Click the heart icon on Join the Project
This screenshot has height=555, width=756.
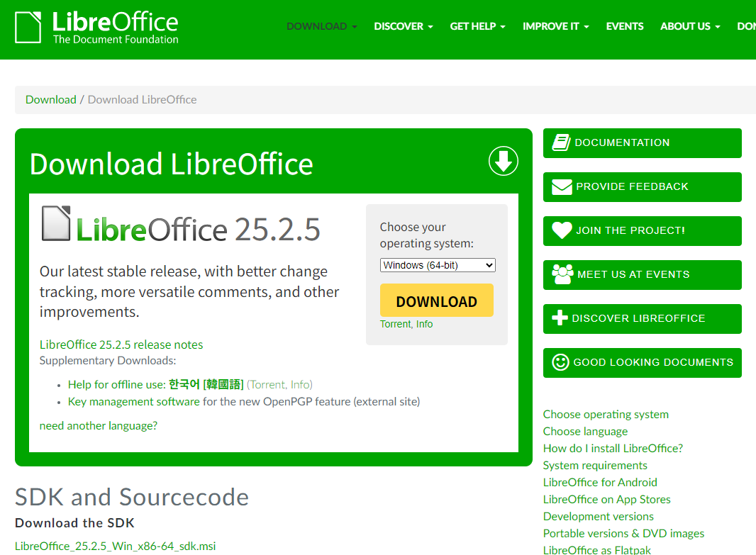coord(562,230)
